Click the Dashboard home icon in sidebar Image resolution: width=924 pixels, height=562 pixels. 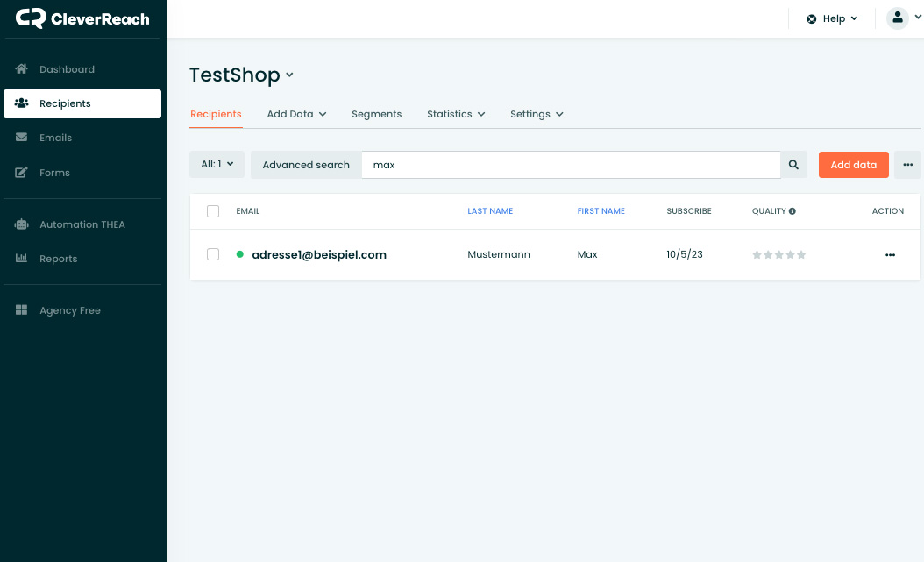(22, 69)
